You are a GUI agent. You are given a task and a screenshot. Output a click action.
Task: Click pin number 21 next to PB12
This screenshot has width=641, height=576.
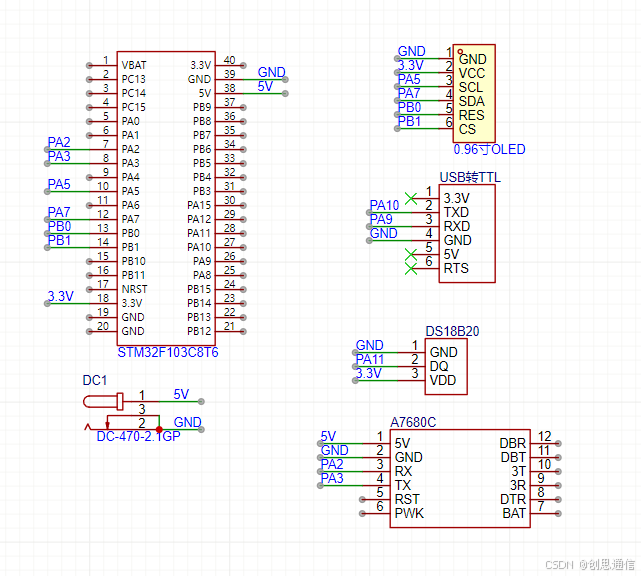[x=229, y=326]
